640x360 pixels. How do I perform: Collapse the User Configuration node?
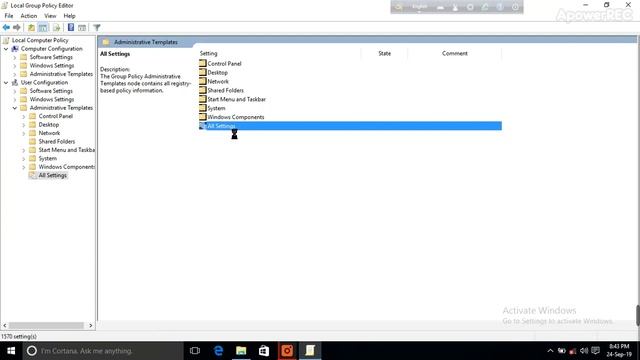click(x=6, y=83)
